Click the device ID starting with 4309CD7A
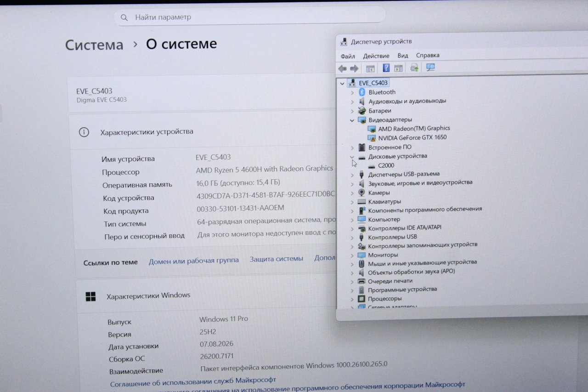Viewport: 588px width, 392px height. point(266,195)
